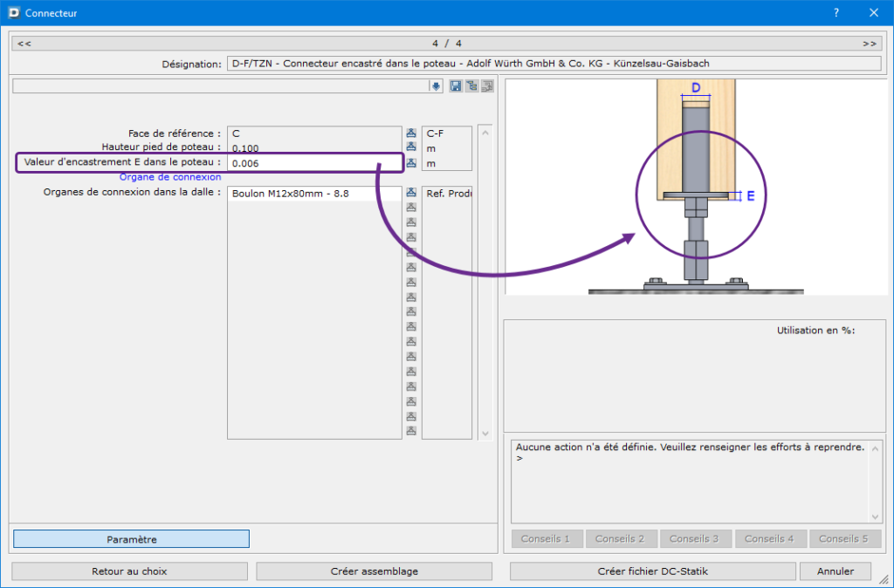Click Créer fichier DC-Statik button
Viewport: 894px width, 588px height.
651,571
